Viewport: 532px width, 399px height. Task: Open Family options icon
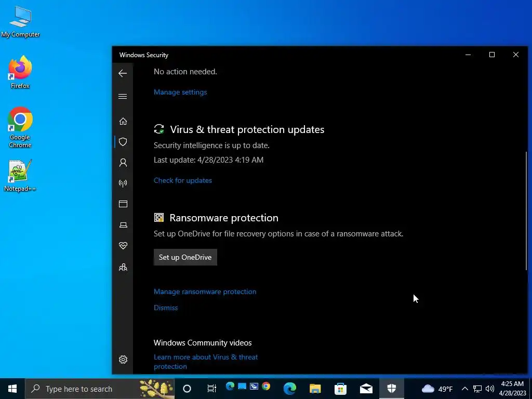[123, 268]
